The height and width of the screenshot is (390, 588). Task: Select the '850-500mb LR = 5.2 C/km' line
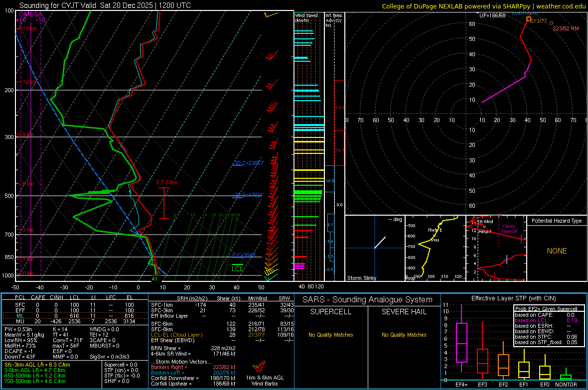[x=35, y=376]
